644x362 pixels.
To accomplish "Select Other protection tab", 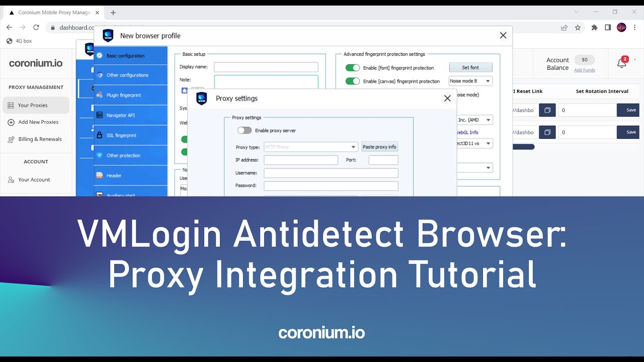I will (x=130, y=155).
